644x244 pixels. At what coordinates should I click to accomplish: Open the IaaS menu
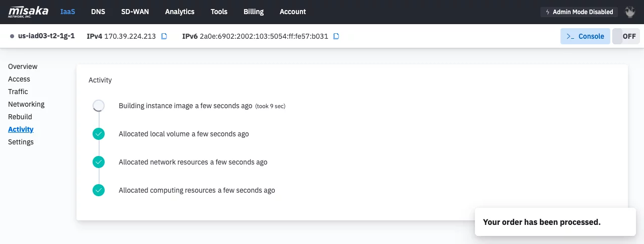[67, 12]
